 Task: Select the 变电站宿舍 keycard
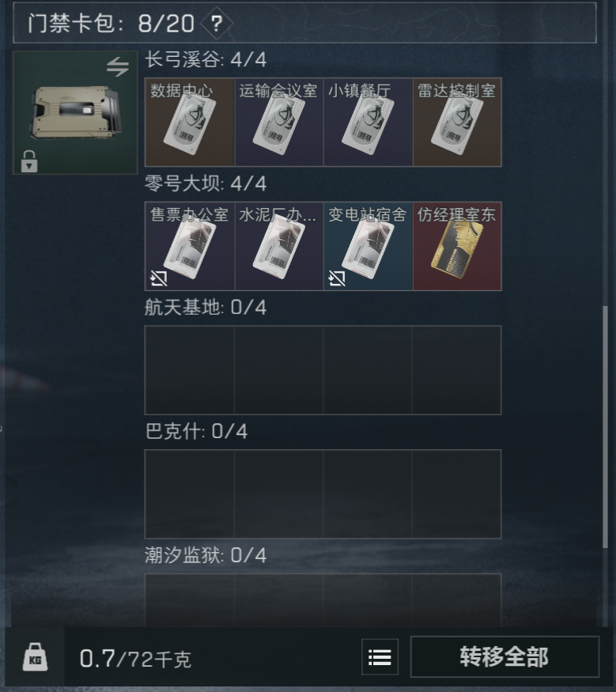[x=368, y=246]
